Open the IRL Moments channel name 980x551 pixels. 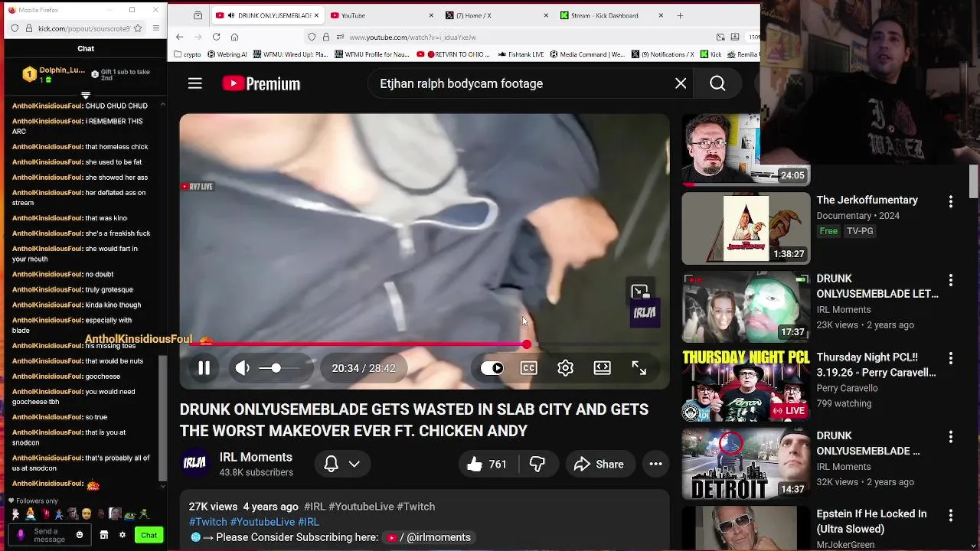(x=256, y=457)
